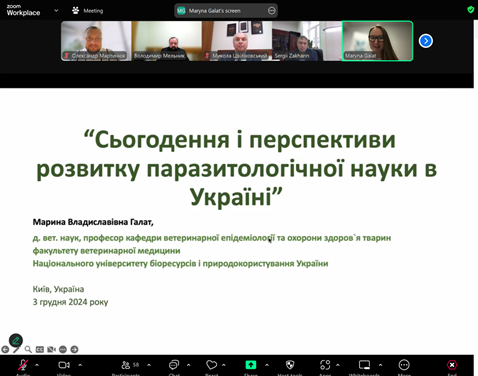478x376 pixels.
Task: Expand video options caret
Action: coord(80,365)
